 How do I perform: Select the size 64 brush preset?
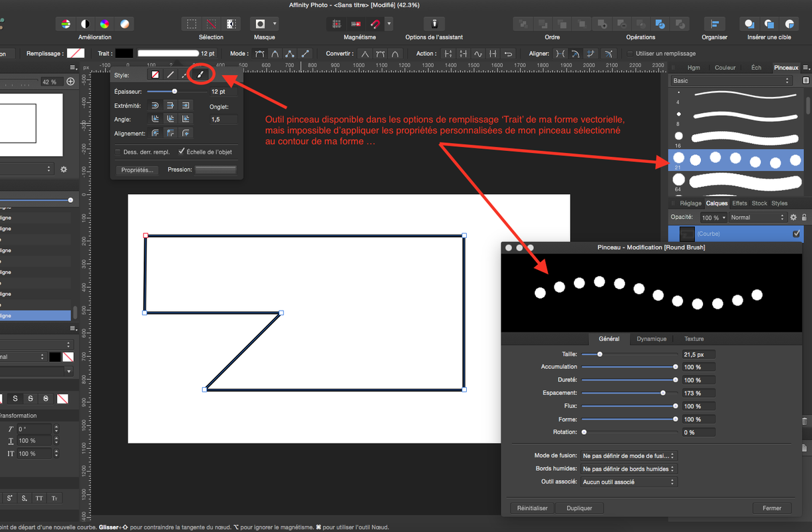pos(736,182)
